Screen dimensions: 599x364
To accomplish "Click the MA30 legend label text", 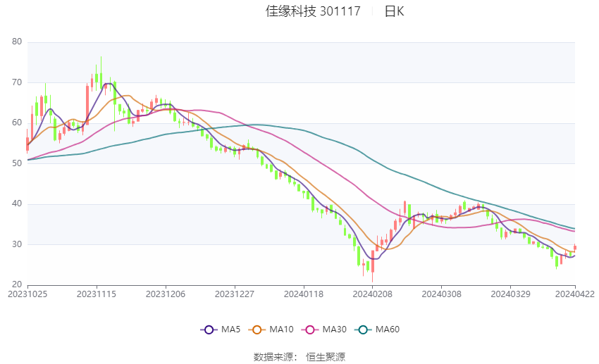I will pos(334,330).
